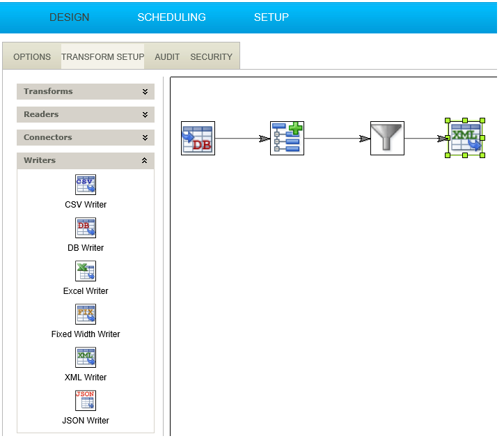Switch to the OPTIONS tab
This screenshot has height=443, width=504.
click(32, 56)
